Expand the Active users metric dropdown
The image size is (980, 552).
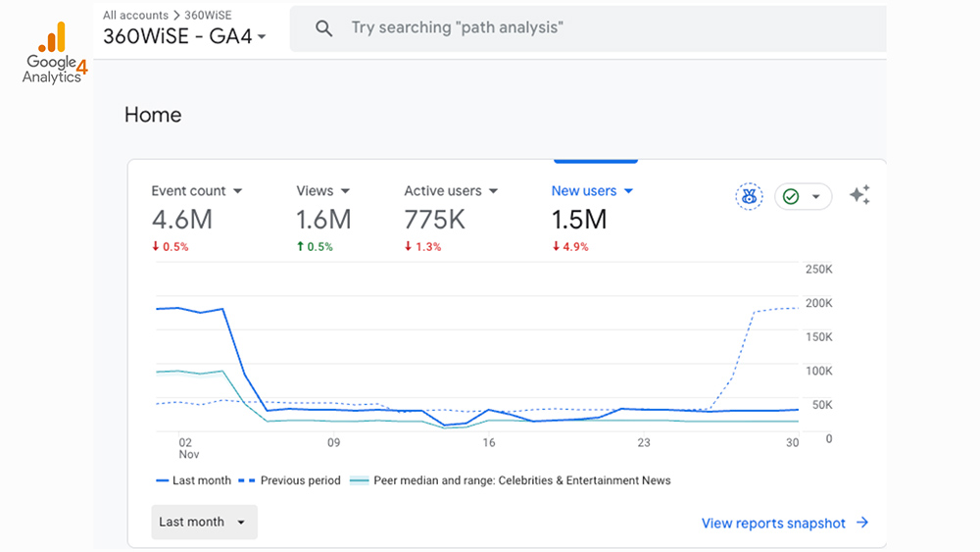point(493,191)
